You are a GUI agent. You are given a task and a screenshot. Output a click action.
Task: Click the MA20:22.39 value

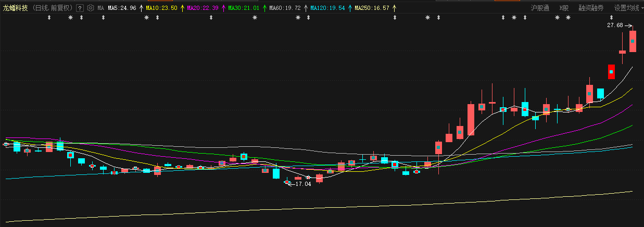click(203, 8)
